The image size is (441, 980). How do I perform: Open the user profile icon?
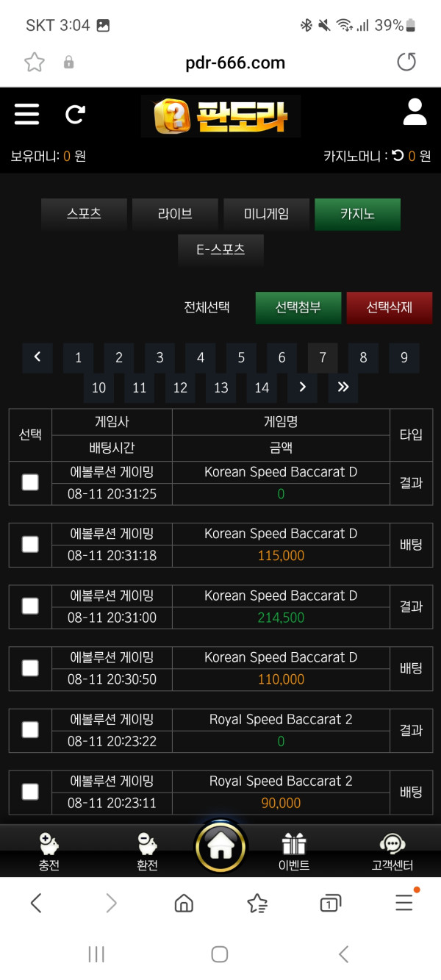click(415, 112)
